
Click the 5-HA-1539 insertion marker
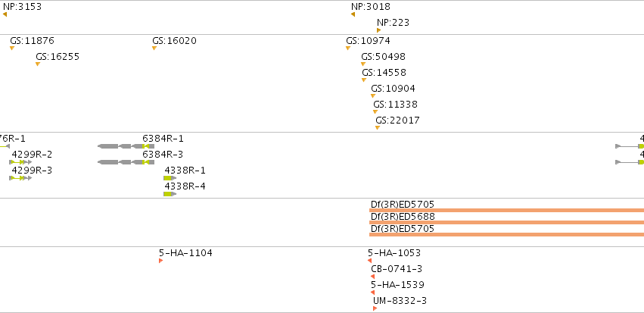click(x=372, y=293)
